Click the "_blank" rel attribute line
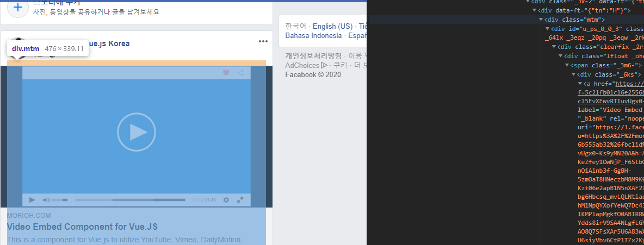Screen dimensions: 644x245 click(610, 118)
